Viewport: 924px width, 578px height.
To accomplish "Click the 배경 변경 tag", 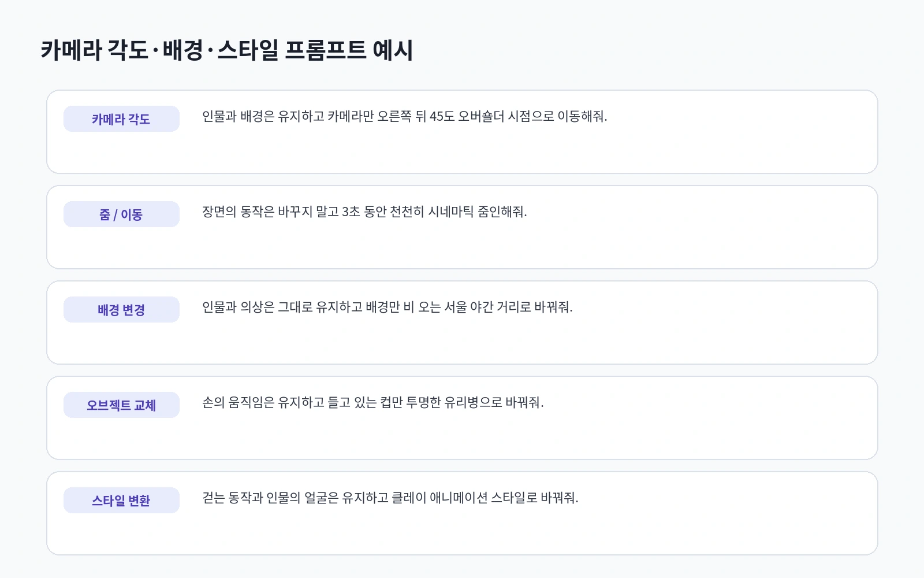I will coord(121,310).
